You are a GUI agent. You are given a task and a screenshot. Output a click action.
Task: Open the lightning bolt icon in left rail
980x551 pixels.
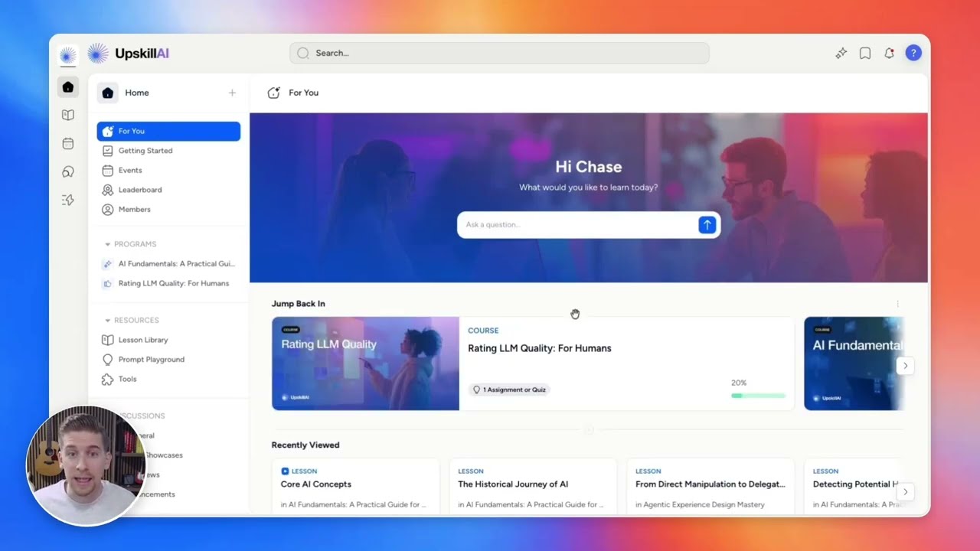[x=68, y=200]
